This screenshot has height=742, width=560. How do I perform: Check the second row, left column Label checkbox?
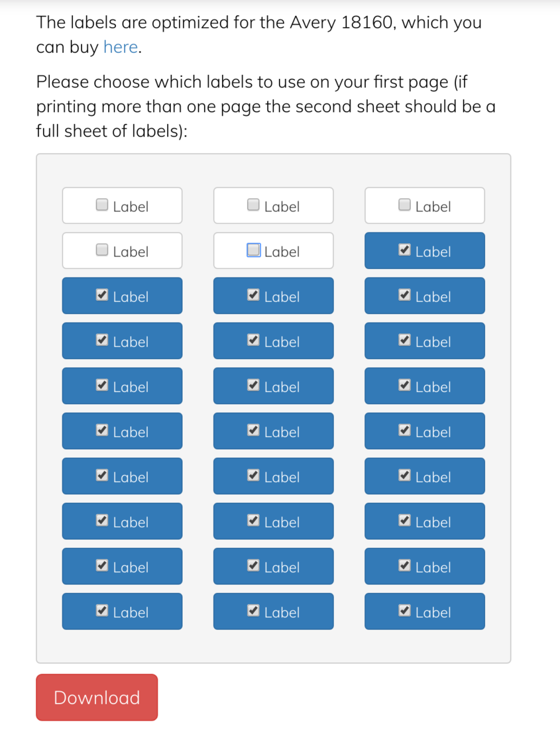click(x=102, y=250)
